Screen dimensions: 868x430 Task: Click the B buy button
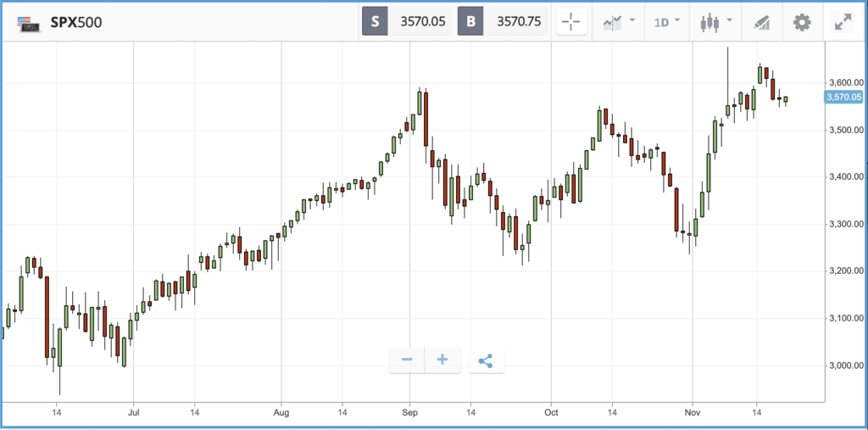point(470,22)
